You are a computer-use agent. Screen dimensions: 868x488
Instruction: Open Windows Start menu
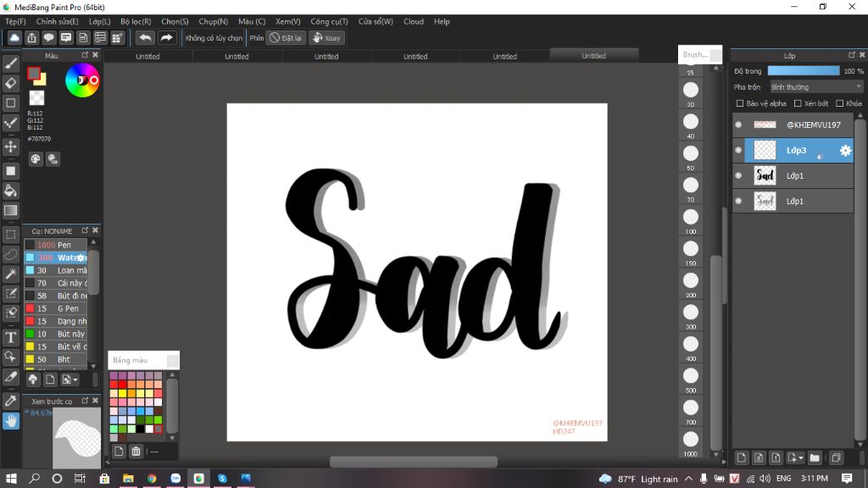pos(10,479)
